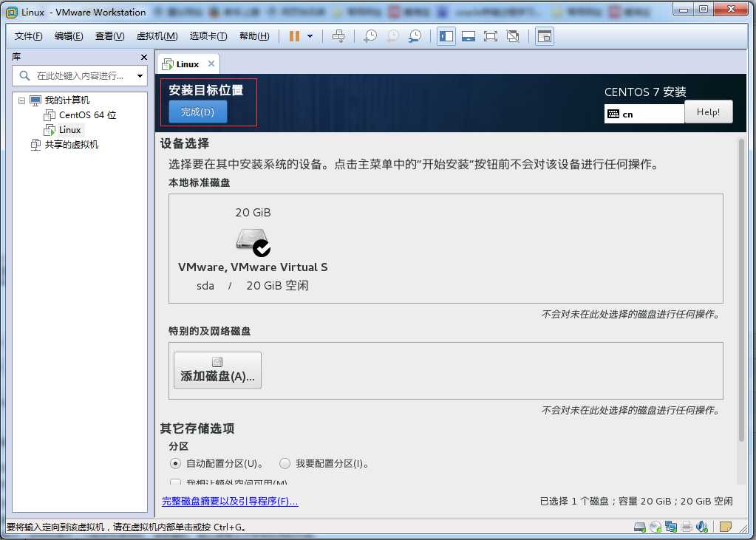Image resolution: width=756 pixels, height=540 pixels.
Task: Click the CD/DVD status bar icon
Action: 655,527
